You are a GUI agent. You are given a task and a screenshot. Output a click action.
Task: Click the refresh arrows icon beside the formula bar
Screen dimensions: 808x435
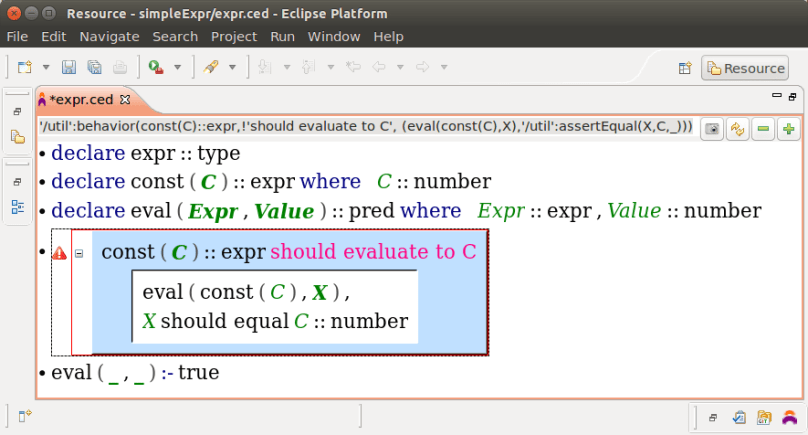(x=737, y=129)
